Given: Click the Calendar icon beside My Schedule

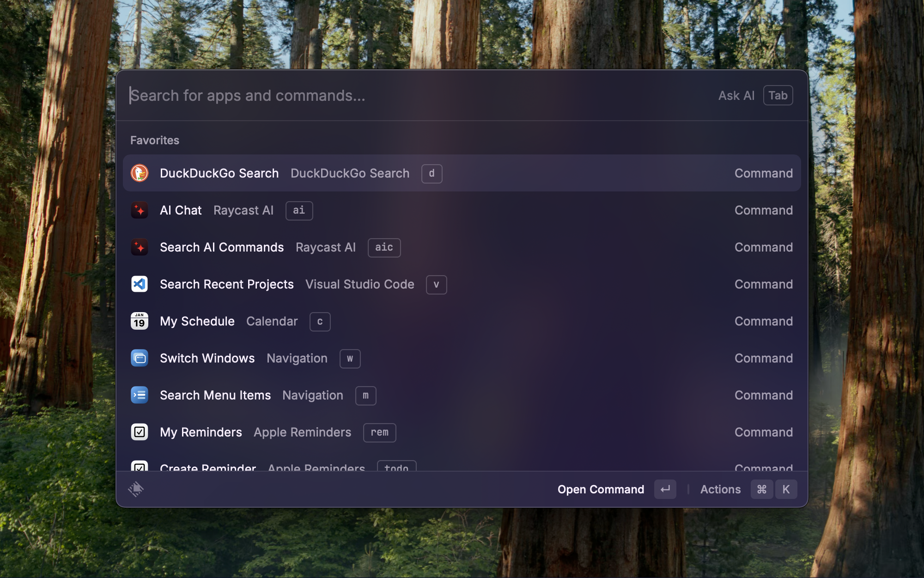Looking at the screenshot, I should (140, 321).
